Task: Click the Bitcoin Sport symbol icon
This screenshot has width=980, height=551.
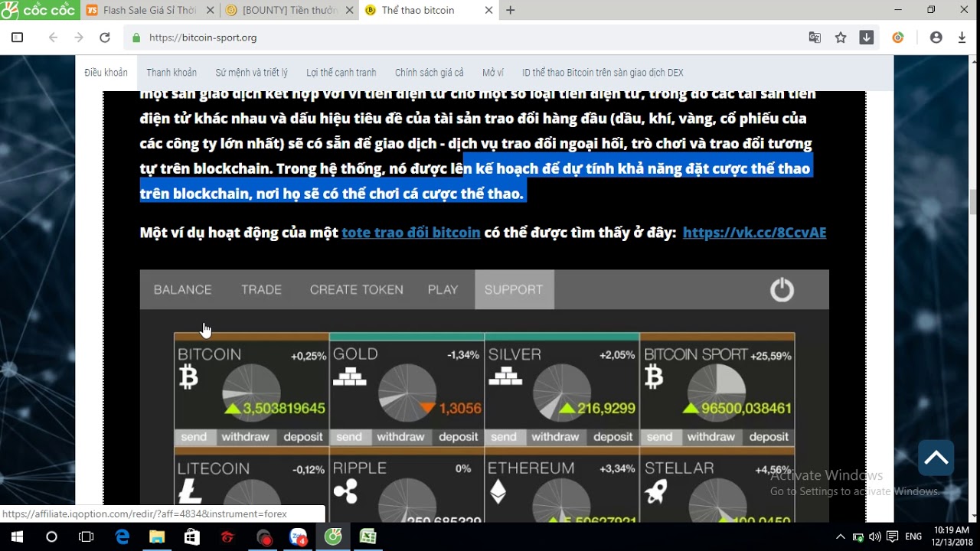Action: click(653, 377)
